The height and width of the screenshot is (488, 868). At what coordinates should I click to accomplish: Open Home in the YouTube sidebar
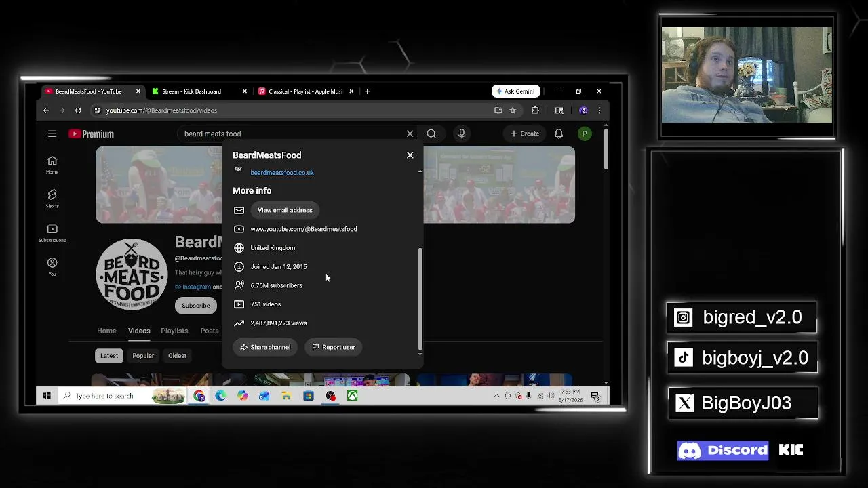[52, 164]
